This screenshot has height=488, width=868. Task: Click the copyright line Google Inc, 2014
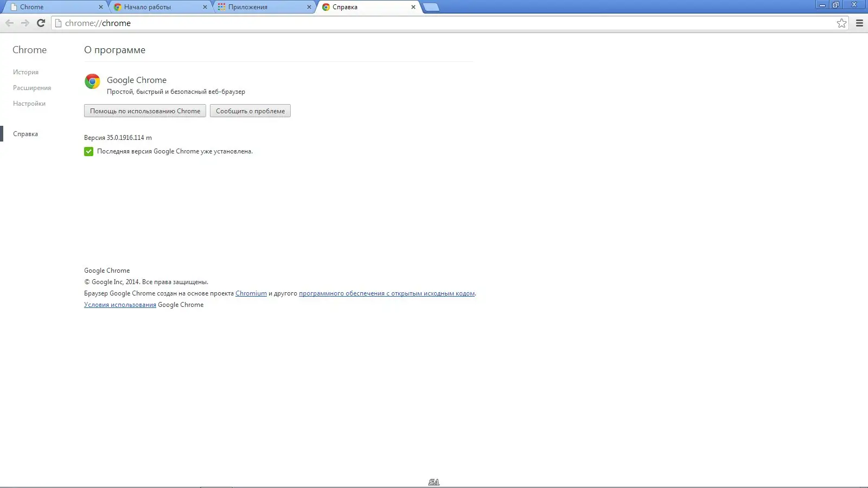pyautogui.click(x=146, y=282)
